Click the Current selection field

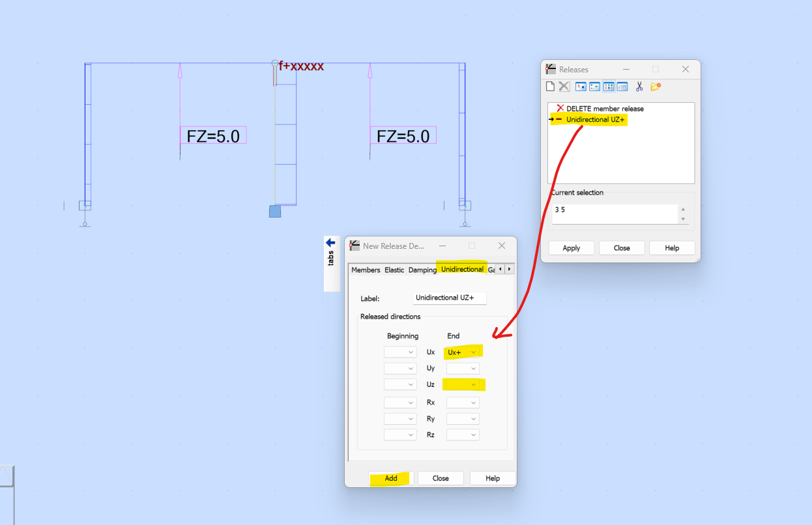tap(615, 214)
